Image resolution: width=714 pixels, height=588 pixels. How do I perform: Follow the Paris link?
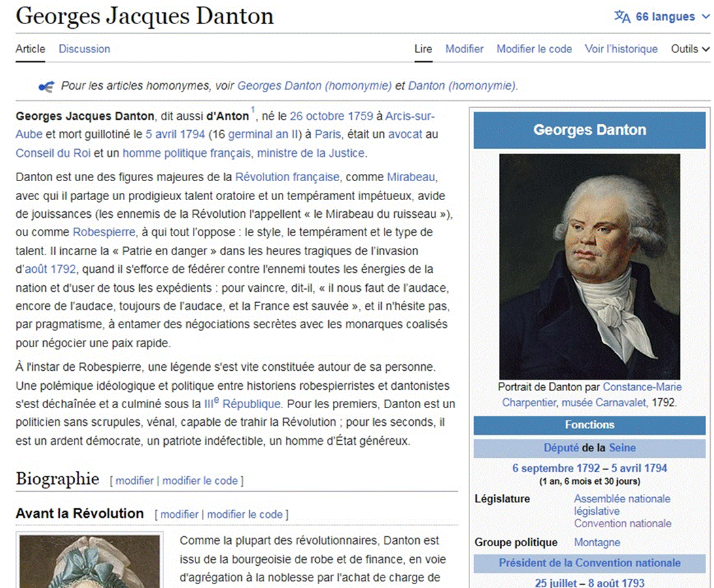(x=328, y=134)
